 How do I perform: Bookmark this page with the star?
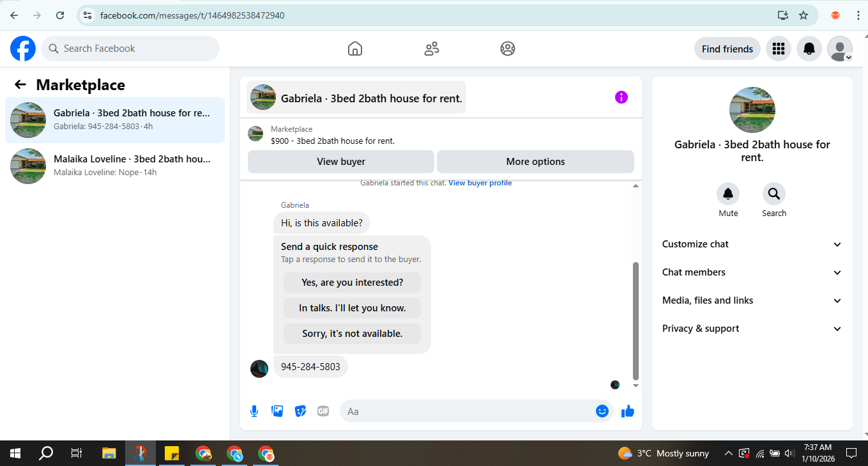(x=803, y=15)
